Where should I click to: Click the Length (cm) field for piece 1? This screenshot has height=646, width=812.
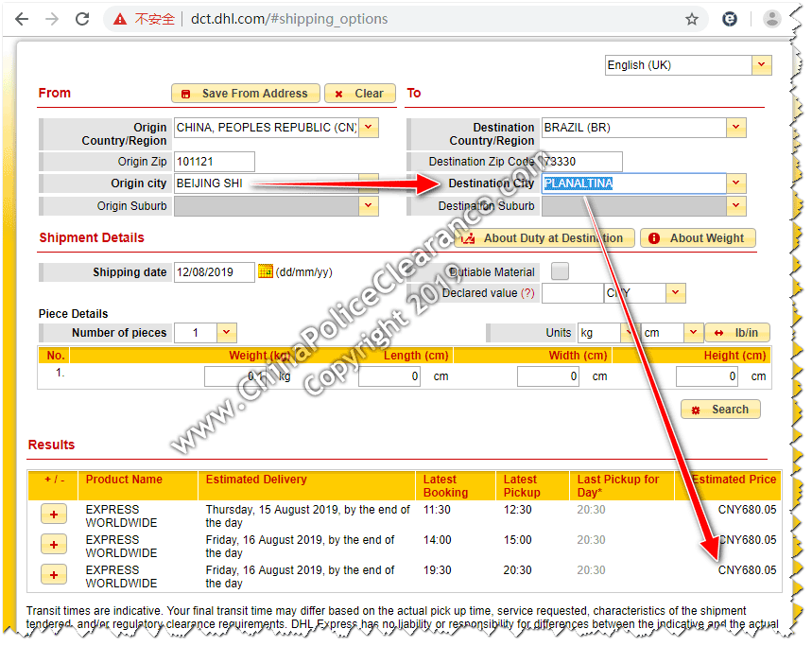pos(389,376)
